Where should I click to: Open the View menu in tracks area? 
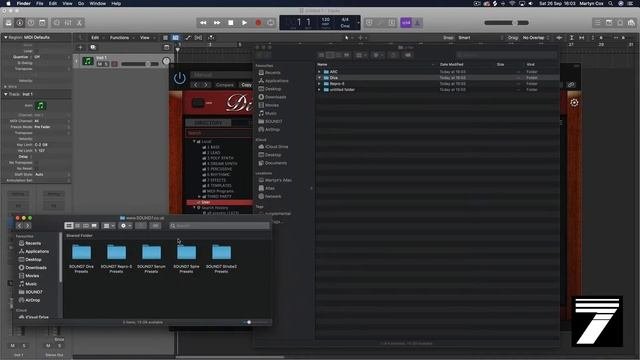pyautogui.click(x=145, y=38)
